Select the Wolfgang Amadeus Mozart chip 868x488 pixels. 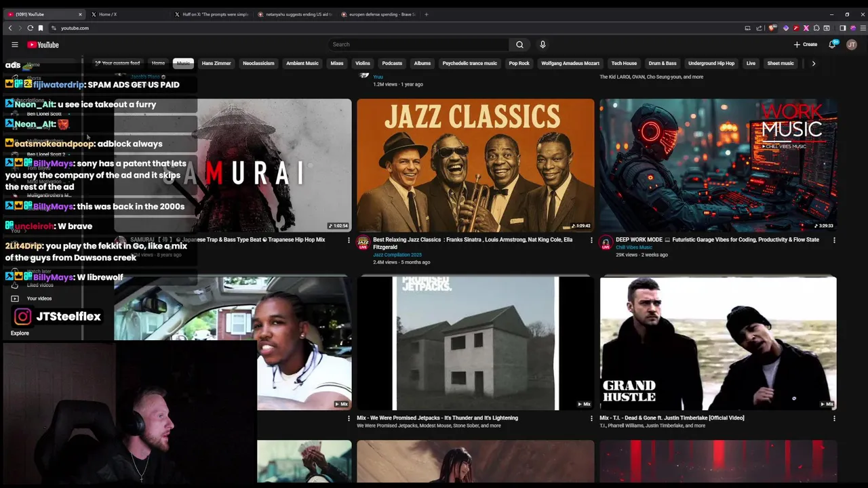pos(570,63)
